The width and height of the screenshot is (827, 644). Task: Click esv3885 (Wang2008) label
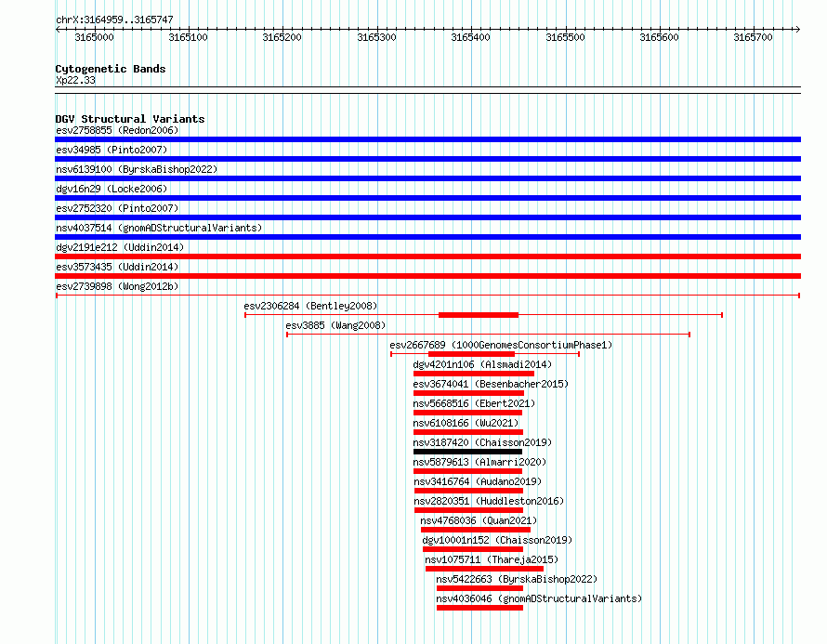[336, 325]
